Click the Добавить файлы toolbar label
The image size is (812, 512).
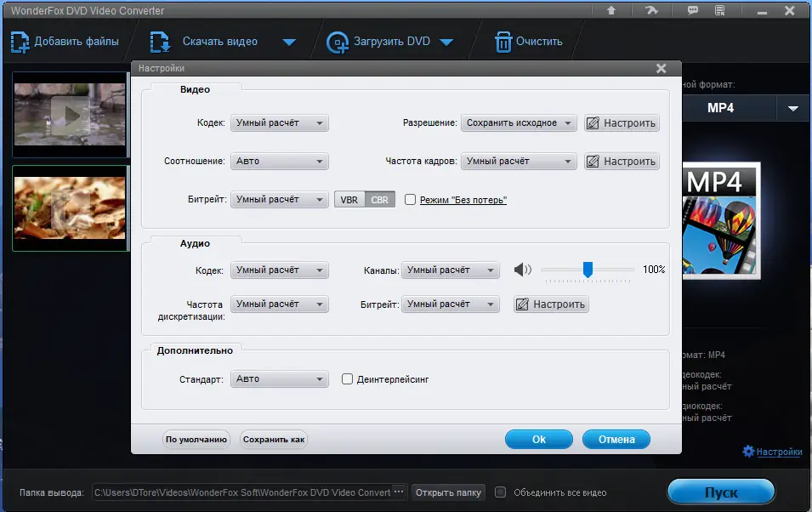(77, 42)
